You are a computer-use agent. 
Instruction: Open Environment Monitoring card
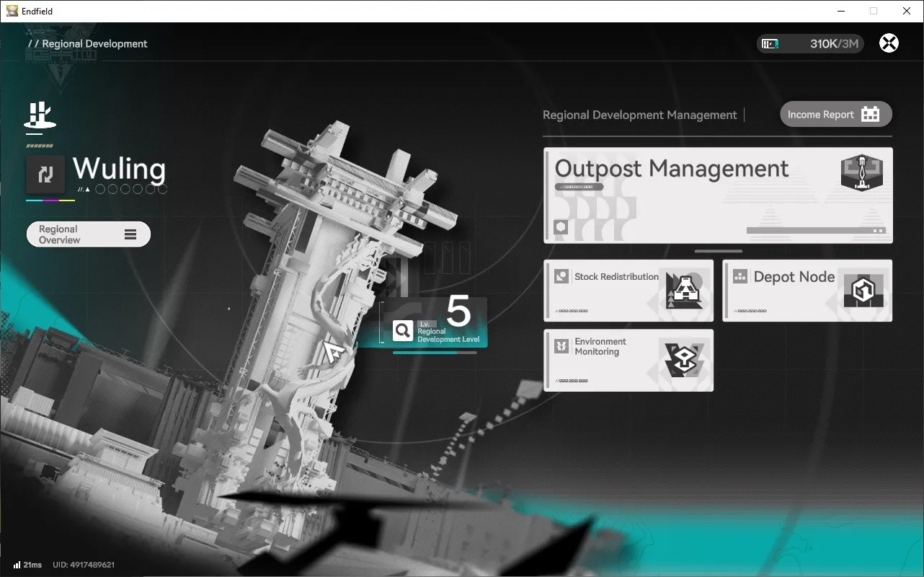pos(628,361)
